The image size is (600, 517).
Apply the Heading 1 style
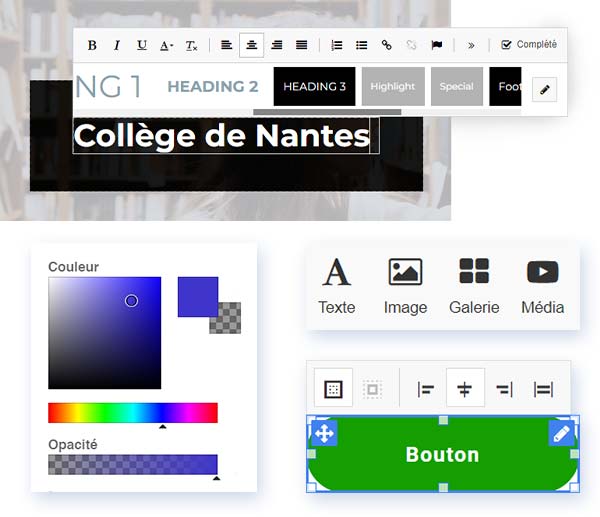pos(108,86)
